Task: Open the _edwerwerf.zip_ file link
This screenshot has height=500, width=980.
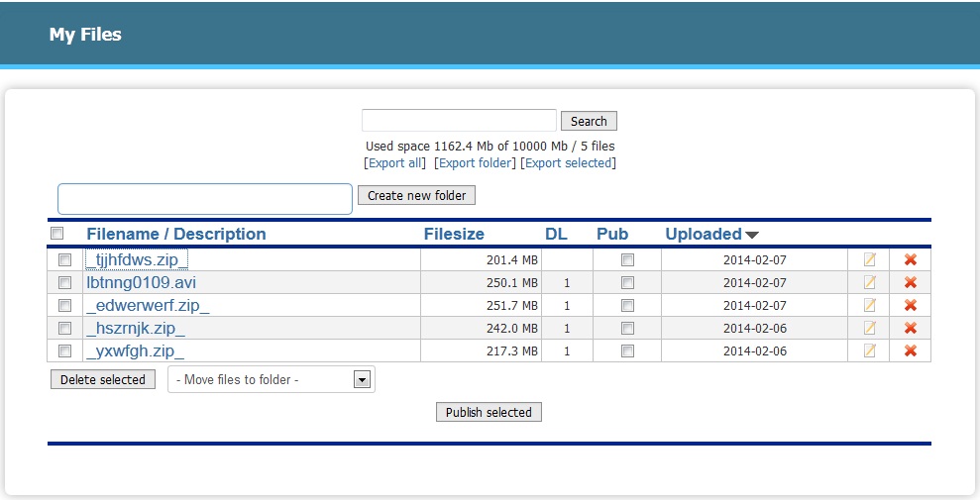Action: click(x=148, y=305)
